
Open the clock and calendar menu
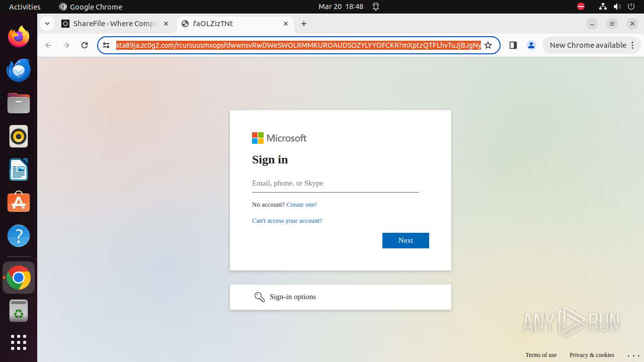341,7
